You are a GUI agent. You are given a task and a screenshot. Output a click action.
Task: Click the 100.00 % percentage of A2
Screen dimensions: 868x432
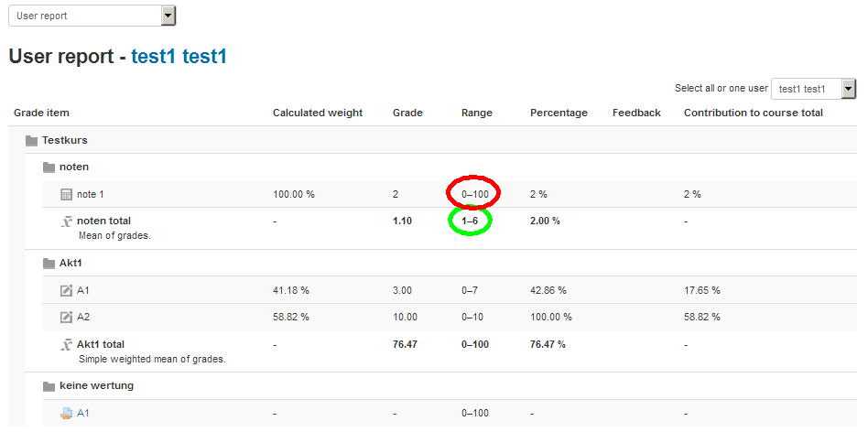[x=551, y=318]
